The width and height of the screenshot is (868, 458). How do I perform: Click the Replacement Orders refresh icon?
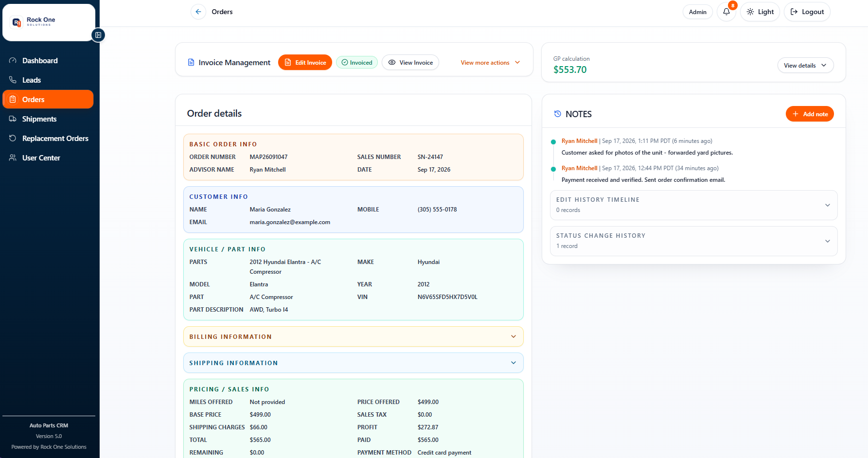(x=13, y=139)
